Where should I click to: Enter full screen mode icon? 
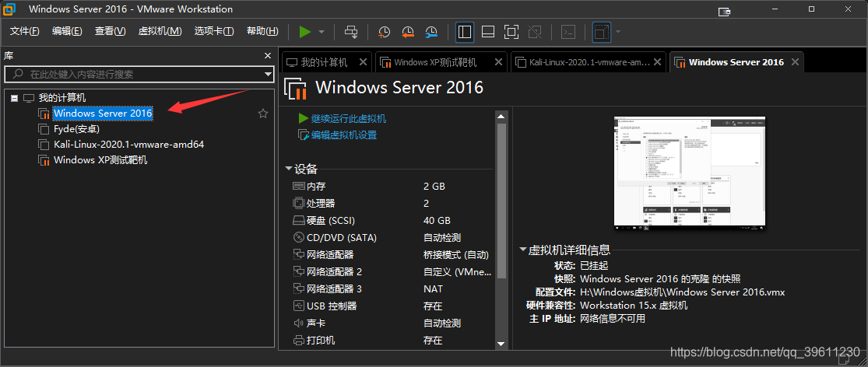point(511,32)
